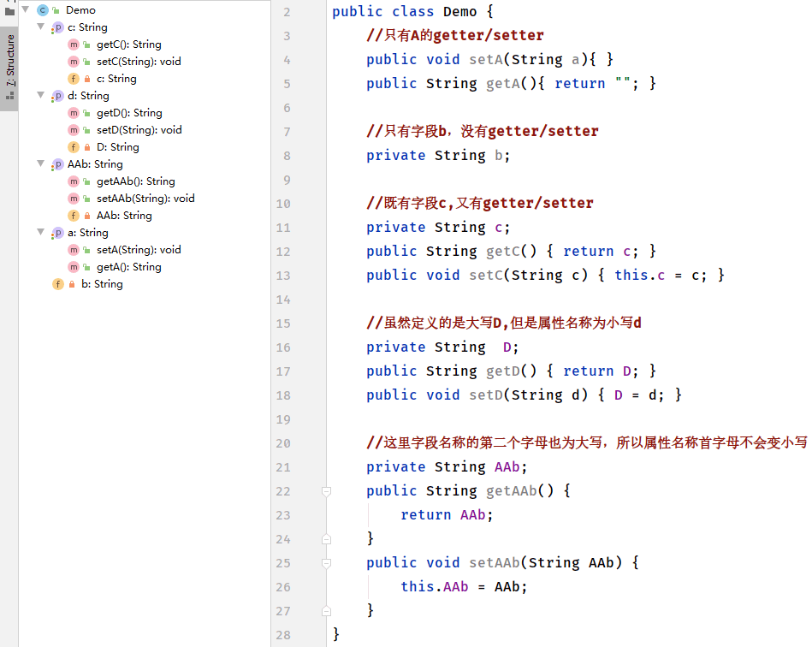Select 'getC(): String' in structure tree
Image resolution: width=812 pixels, height=647 pixels.
pos(129,45)
